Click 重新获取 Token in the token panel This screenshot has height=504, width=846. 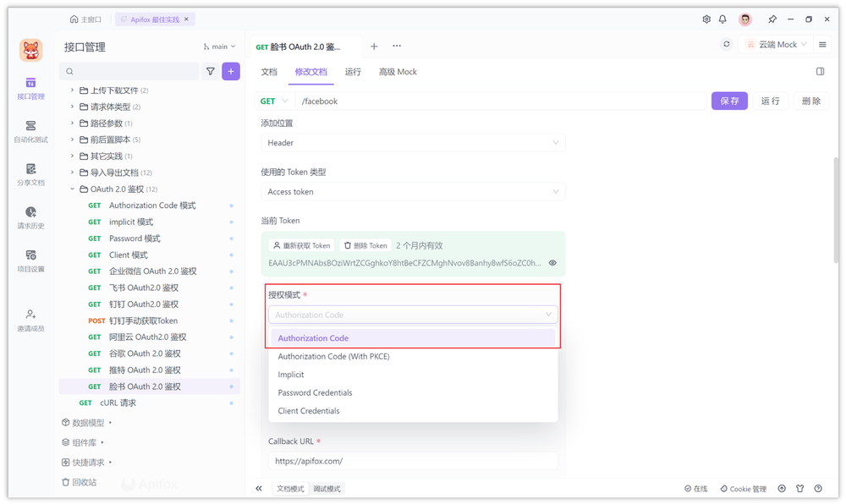pos(303,244)
